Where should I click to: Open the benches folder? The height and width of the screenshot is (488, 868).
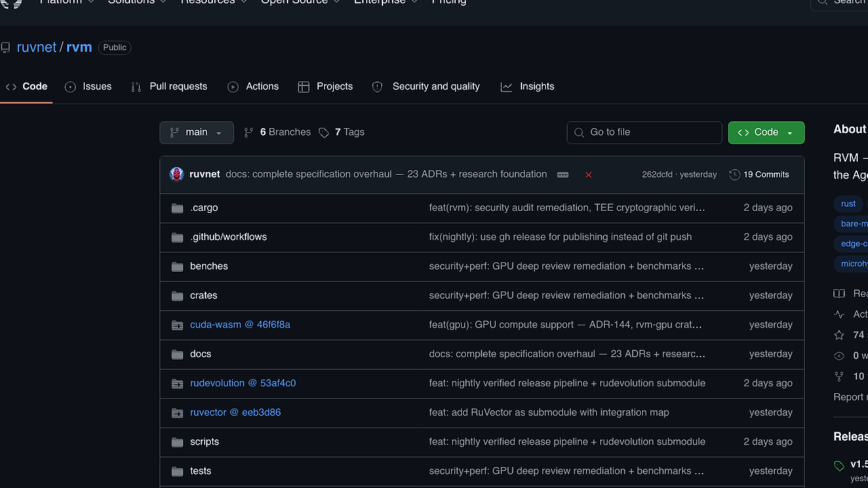point(209,266)
